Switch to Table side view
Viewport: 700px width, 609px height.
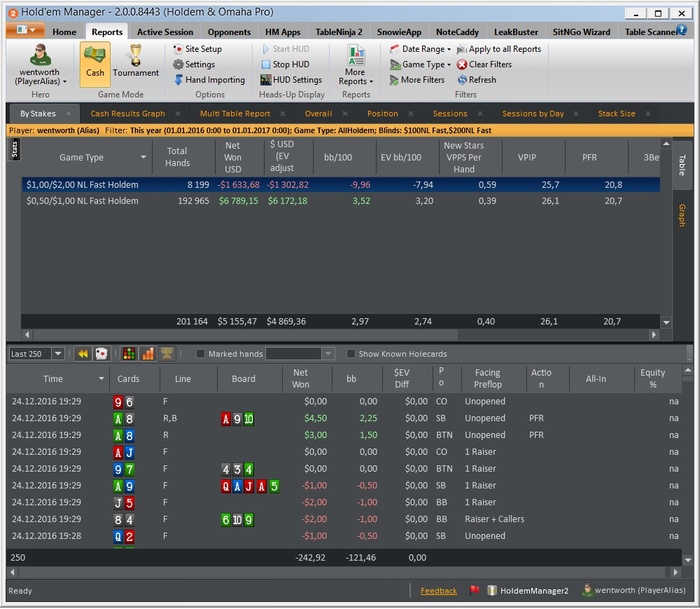click(682, 165)
